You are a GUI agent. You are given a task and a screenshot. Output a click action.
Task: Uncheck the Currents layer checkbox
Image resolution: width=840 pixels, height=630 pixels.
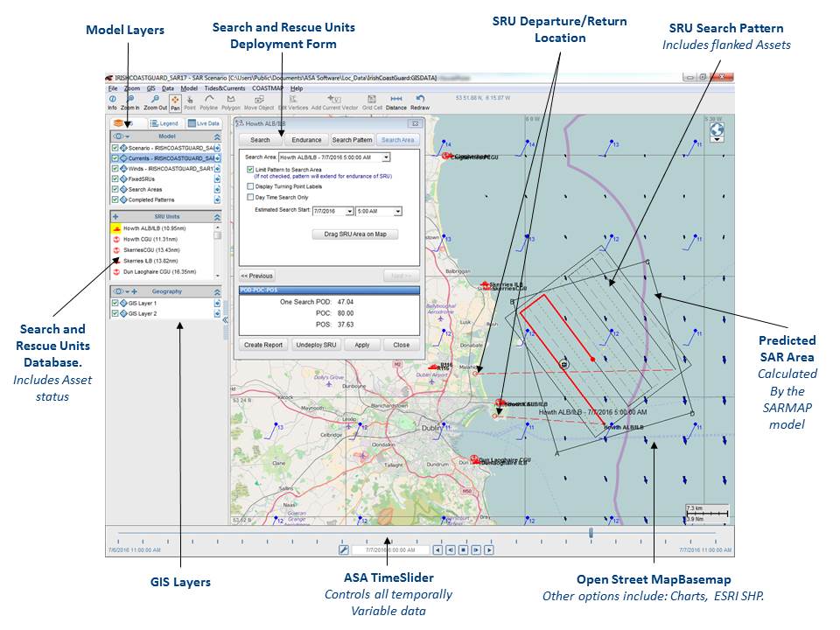pos(115,158)
